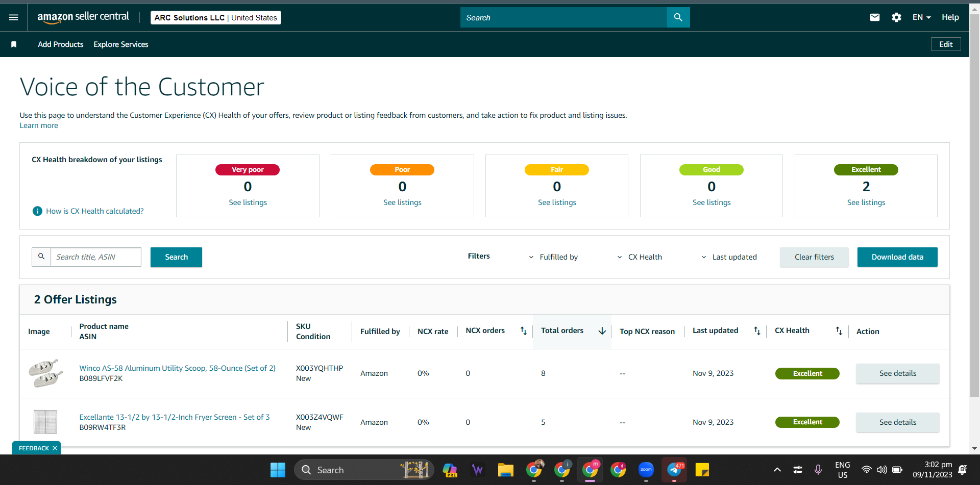The height and width of the screenshot is (485, 980).
Task: Open the settings gear icon
Action: [x=896, y=17]
